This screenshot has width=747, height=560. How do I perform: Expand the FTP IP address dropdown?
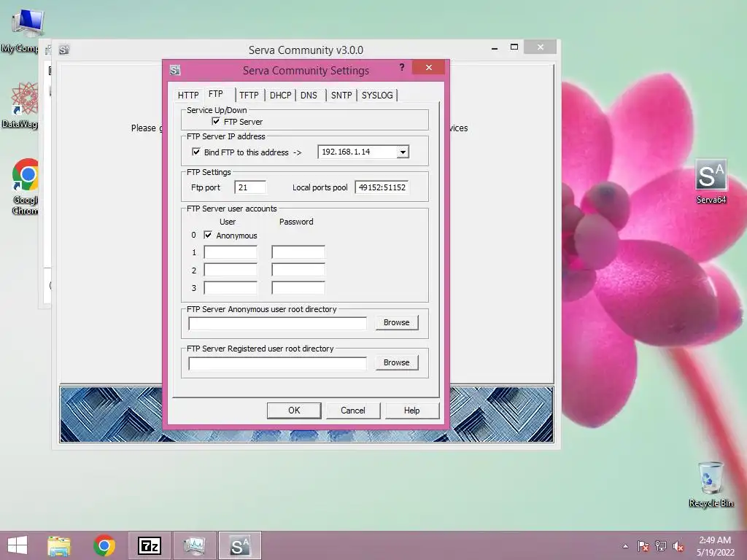[403, 152]
